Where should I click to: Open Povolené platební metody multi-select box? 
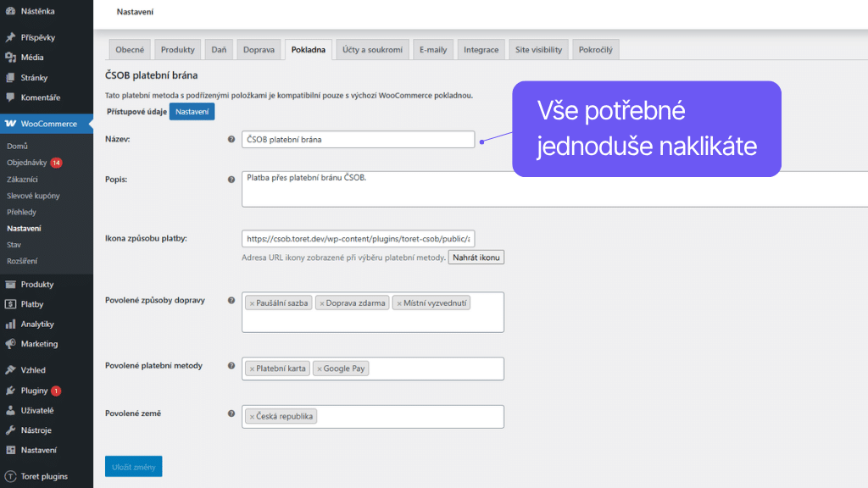tap(373, 369)
